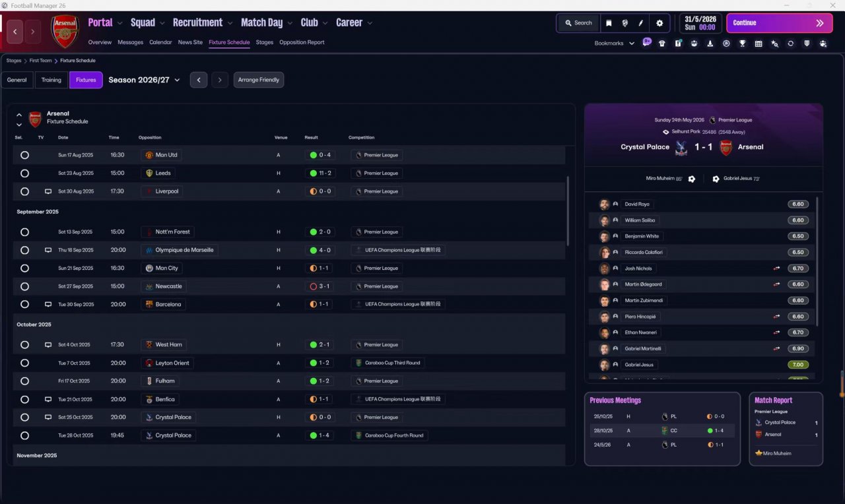Open the 28/10/25 previous meeting row
The width and height of the screenshot is (845, 504).
[662, 431]
